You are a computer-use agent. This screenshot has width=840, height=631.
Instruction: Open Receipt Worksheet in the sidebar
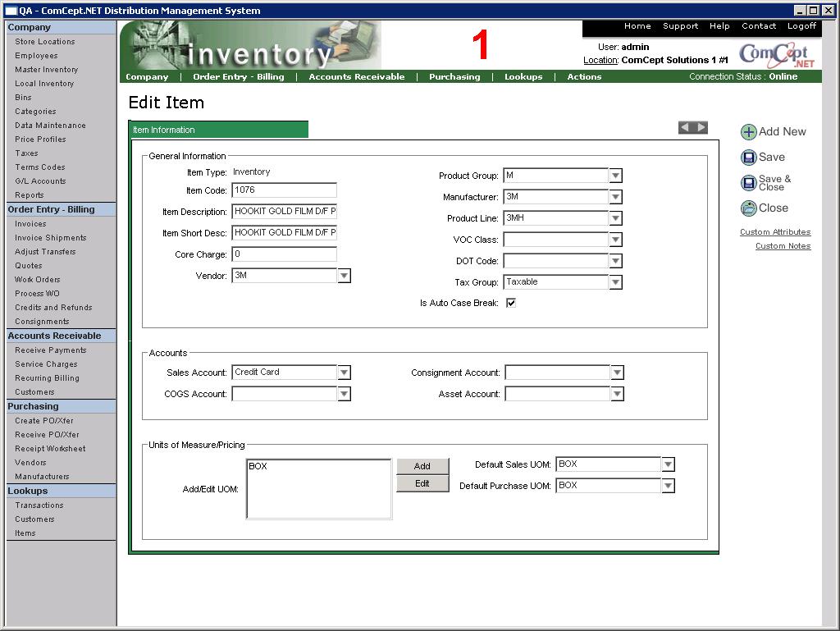pos(50,448)
